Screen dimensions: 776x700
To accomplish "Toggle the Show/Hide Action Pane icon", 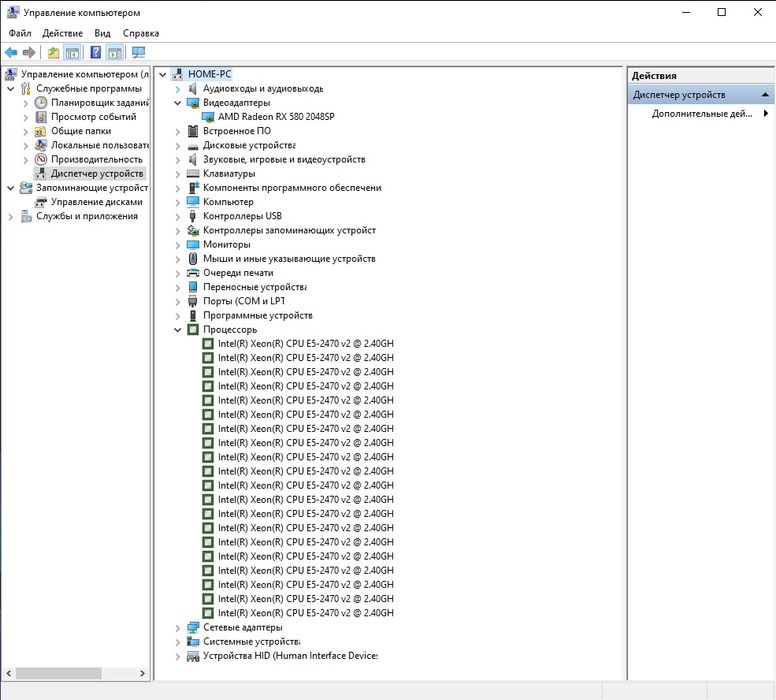I will [115, 52].
